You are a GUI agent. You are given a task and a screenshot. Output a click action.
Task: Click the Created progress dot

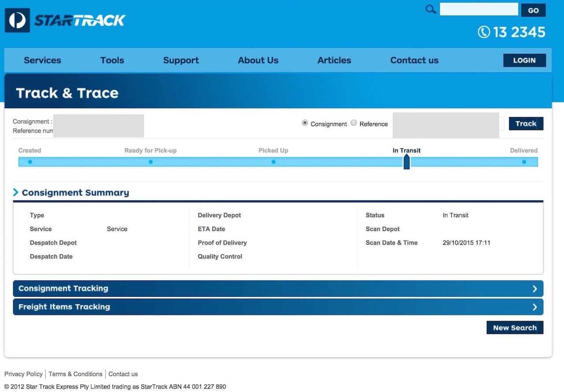click(x=30, y=162)
